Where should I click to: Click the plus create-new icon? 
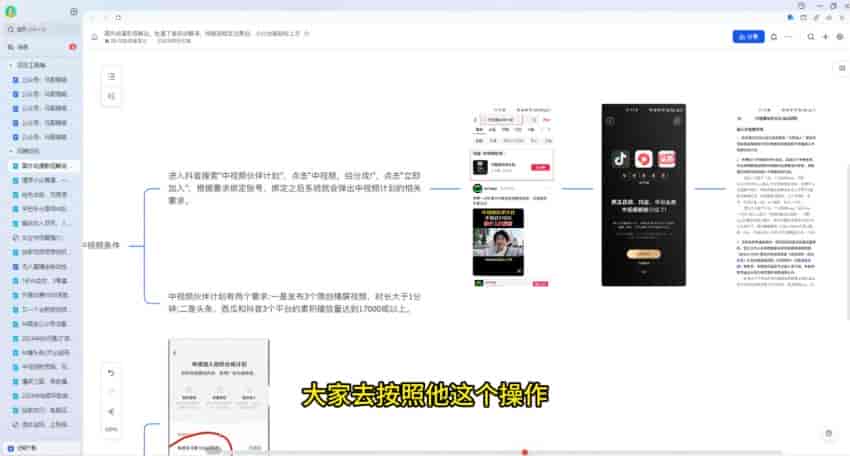[x=825, y=36]
